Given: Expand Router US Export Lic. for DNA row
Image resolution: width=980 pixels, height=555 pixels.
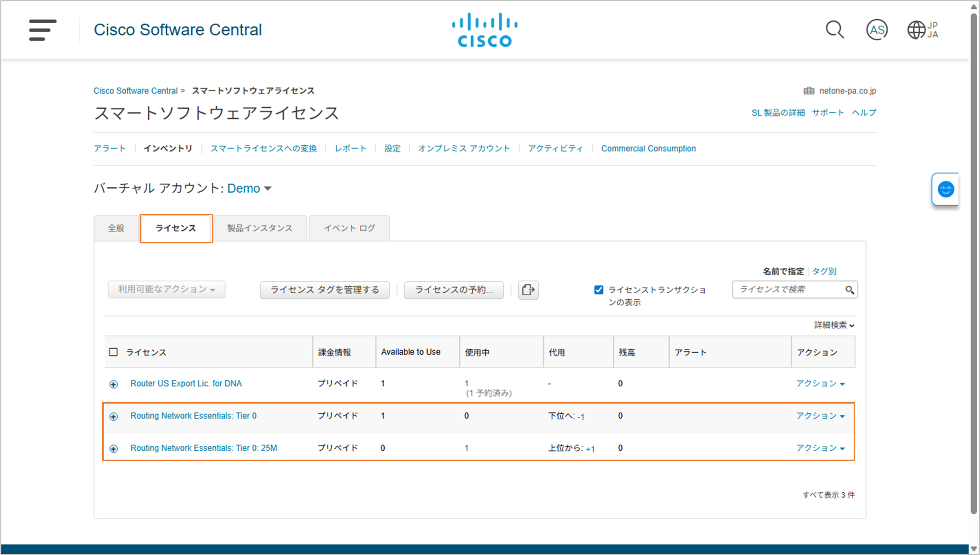Looking at the screenshot, I should click(114, 384).
